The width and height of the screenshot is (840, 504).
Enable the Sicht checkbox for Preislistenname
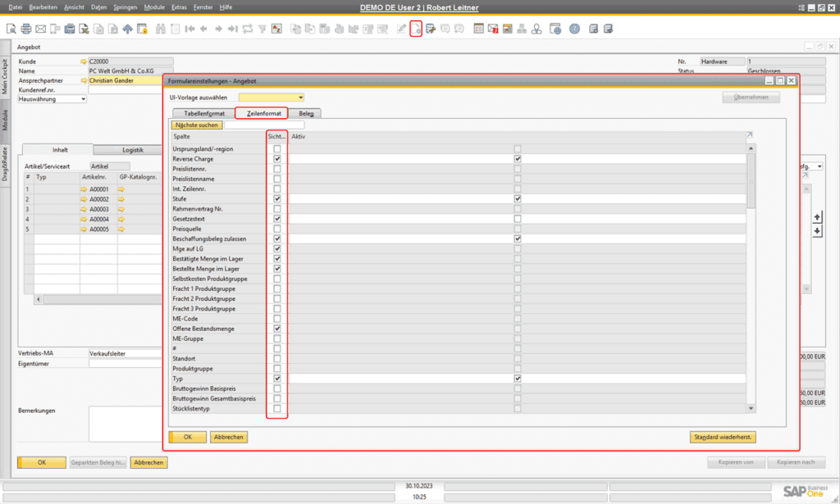tap(276, 179)
